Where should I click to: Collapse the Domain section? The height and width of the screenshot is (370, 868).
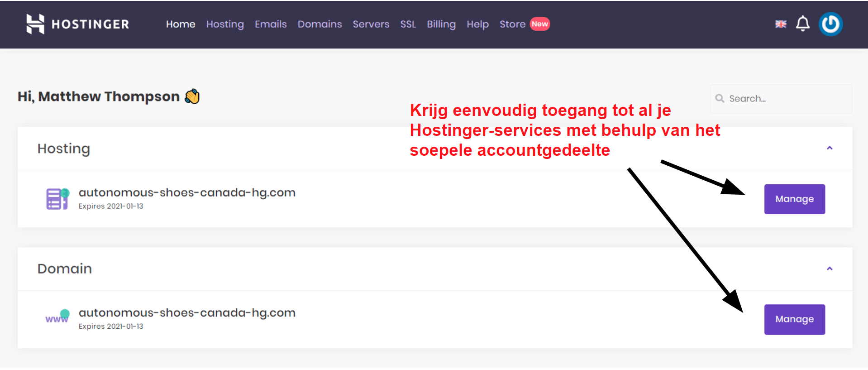click(830, 269)
